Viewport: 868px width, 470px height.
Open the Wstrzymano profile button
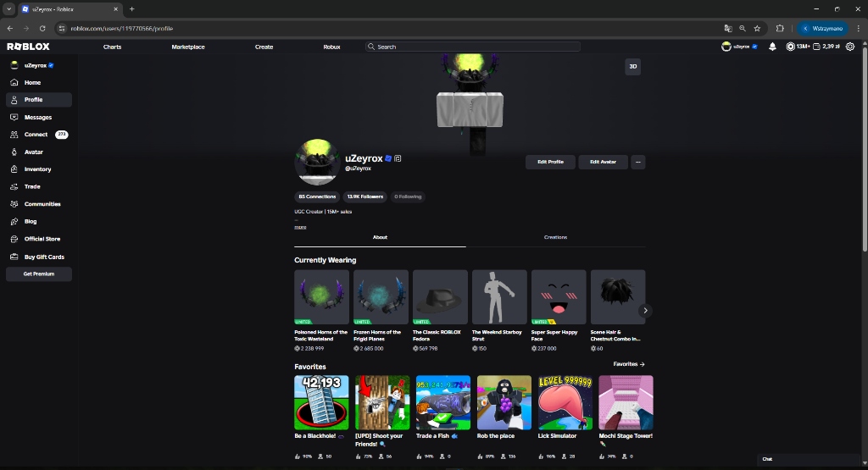point(823,28)
